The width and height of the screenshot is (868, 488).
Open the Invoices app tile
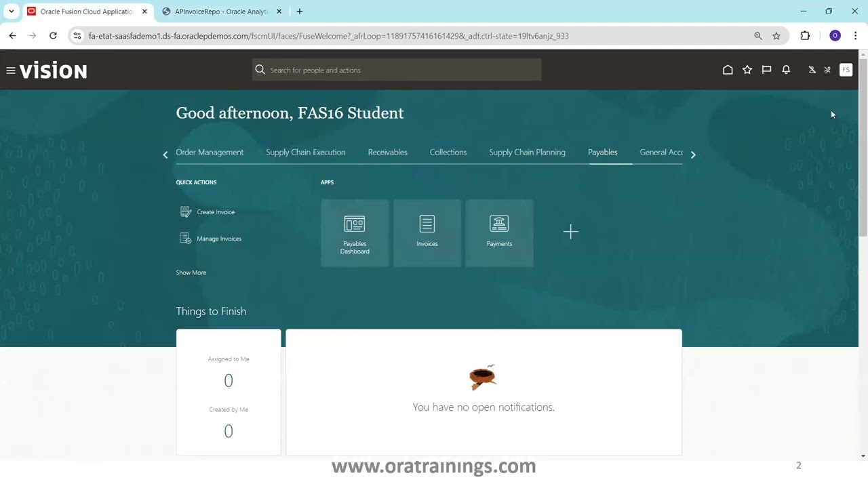pos(427,233)
